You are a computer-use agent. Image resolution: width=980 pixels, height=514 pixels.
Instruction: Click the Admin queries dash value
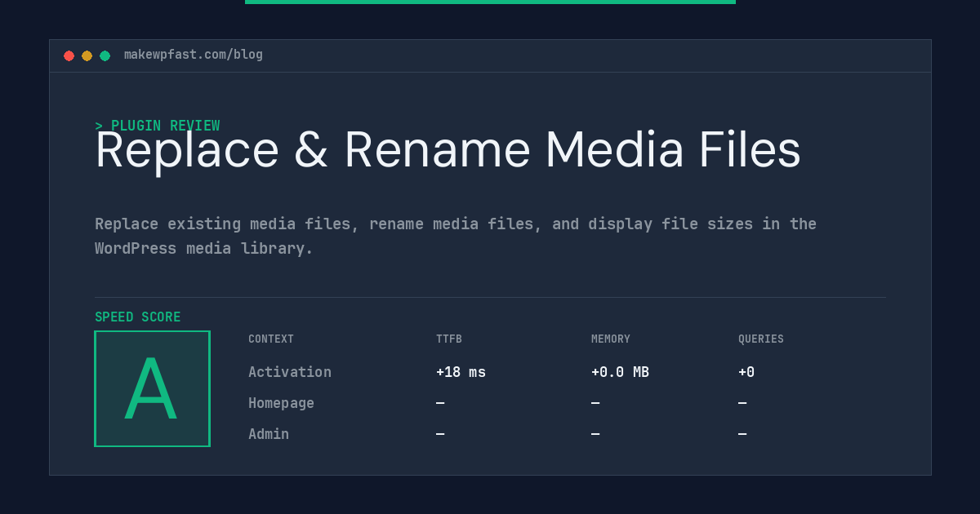(x=742, y=434)
